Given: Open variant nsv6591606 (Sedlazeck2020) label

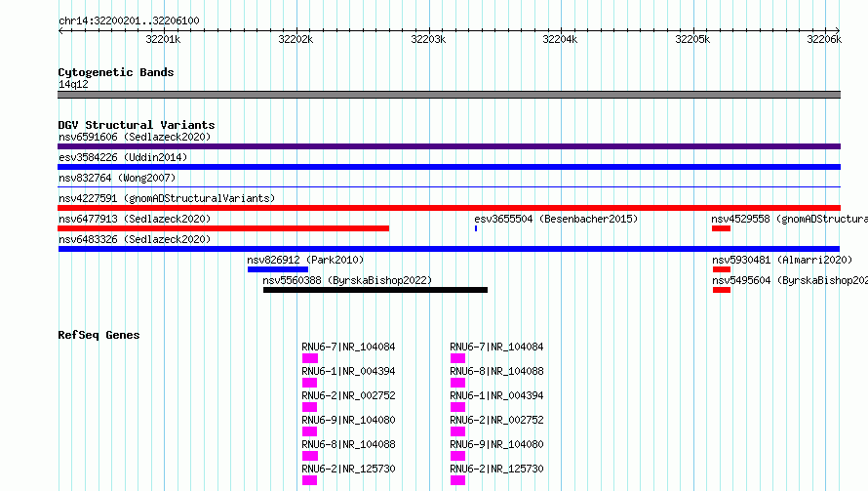Looking at the screenshot, I should (x=135, y=137).
